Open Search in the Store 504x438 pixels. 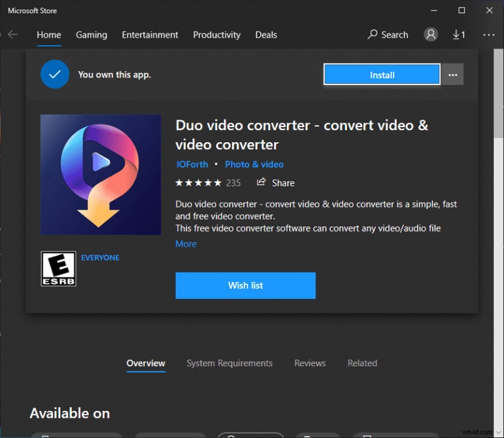tap(387, 35)
